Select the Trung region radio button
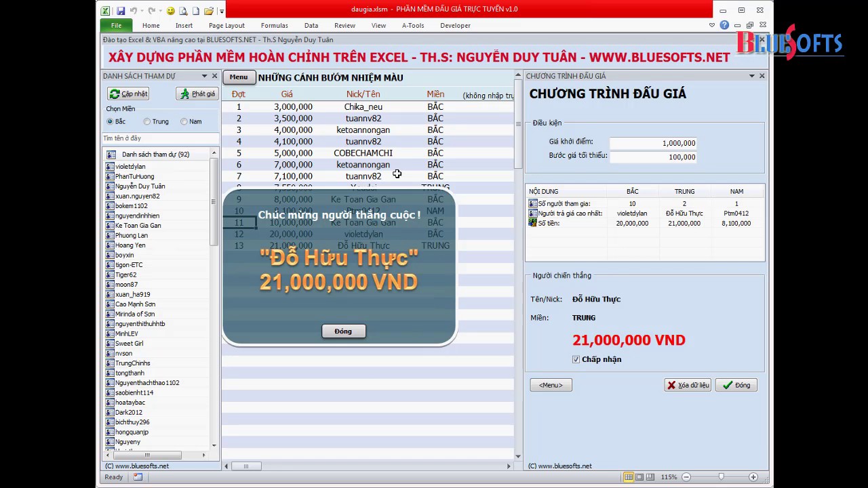The height and width of the screenshot is (488, 868). pos(146,121)
